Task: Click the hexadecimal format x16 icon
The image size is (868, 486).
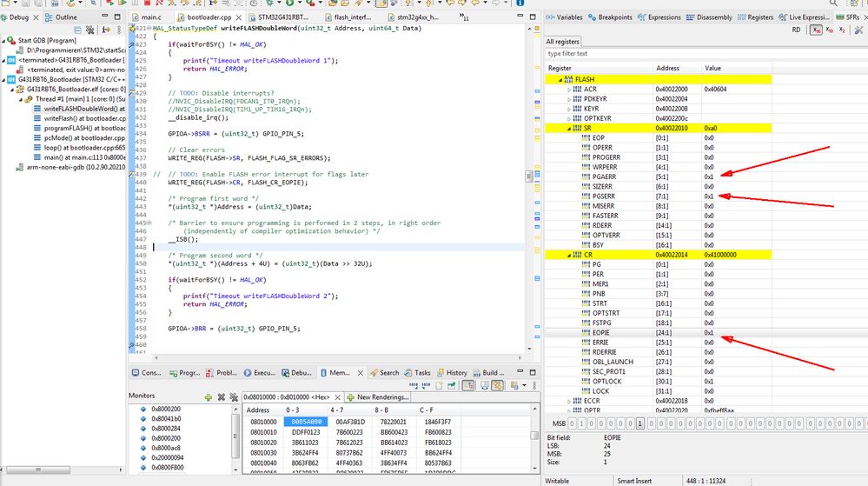Action: click(816, 30)
